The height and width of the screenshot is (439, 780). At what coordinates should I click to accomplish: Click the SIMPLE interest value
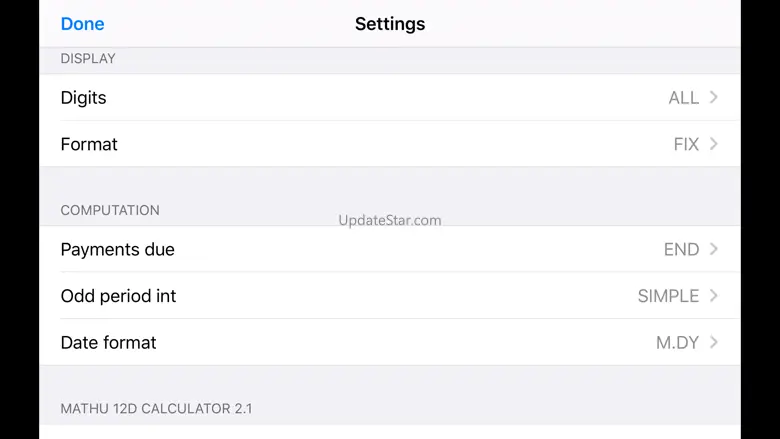[668, 296]
